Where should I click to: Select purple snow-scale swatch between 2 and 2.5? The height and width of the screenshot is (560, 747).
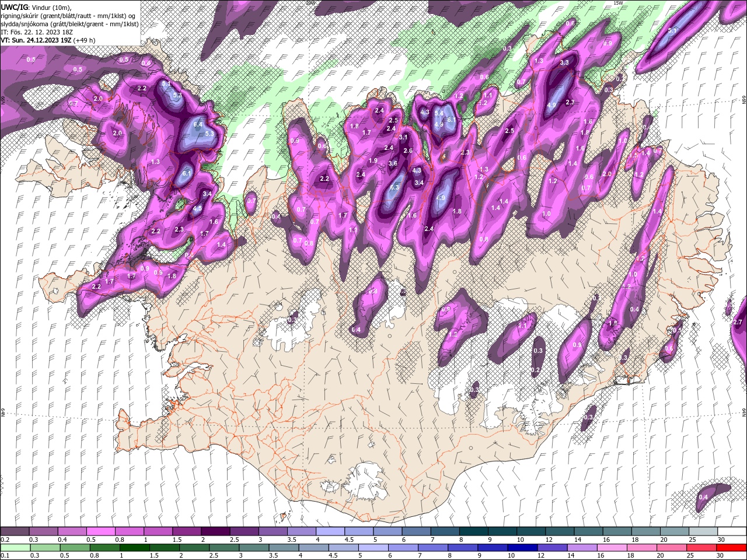215,531
